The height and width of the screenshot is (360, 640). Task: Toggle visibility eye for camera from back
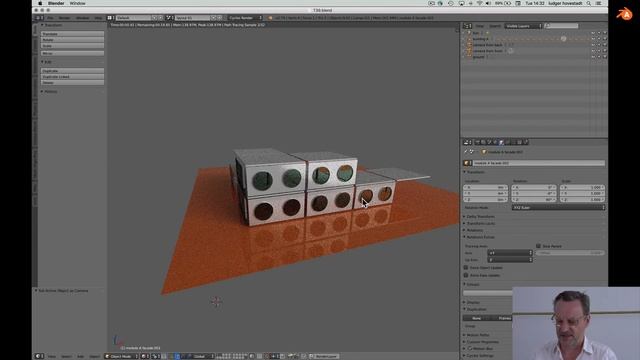[593, 45]
